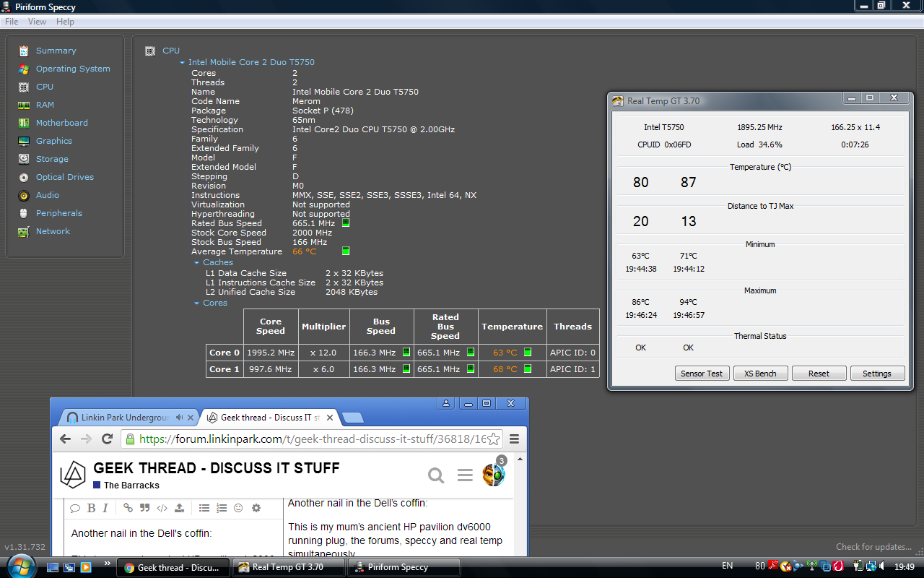
Task: Open the Storage section
Action: tap(52, 159)
